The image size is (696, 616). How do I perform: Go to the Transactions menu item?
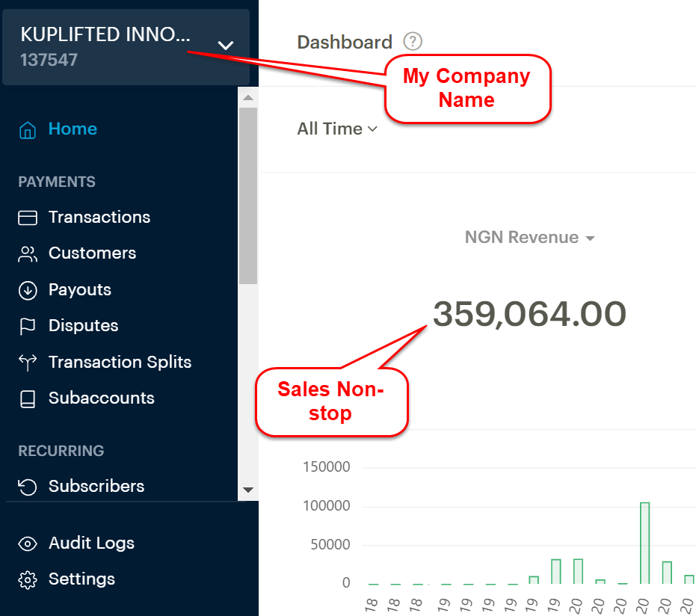click(x=99, y=218)
